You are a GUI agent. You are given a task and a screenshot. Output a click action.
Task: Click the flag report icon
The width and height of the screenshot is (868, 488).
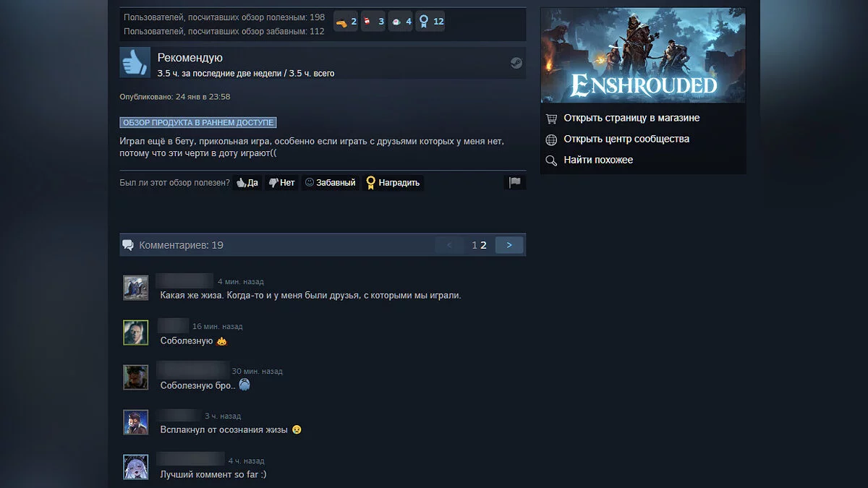tap(515, 182)
